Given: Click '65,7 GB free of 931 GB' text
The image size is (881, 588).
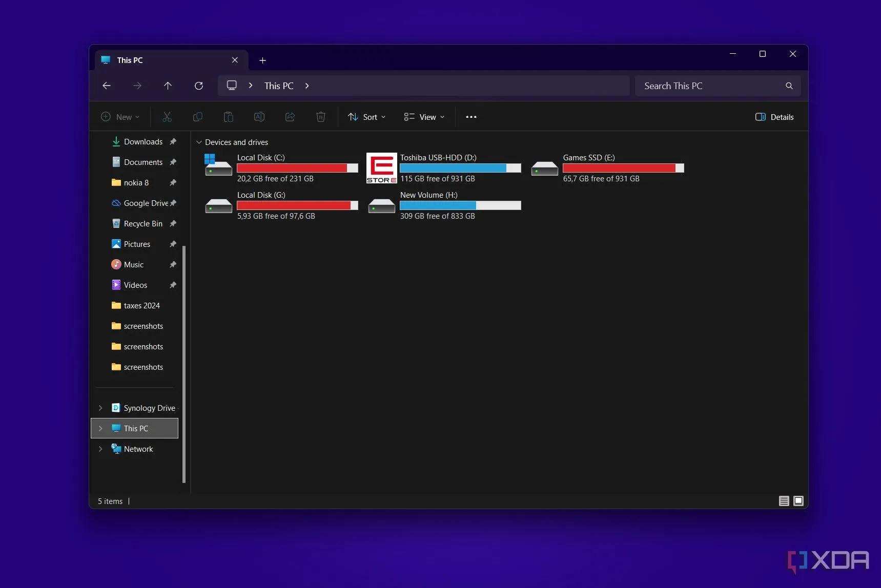Looking at the screenshot, I should point(601,179).
